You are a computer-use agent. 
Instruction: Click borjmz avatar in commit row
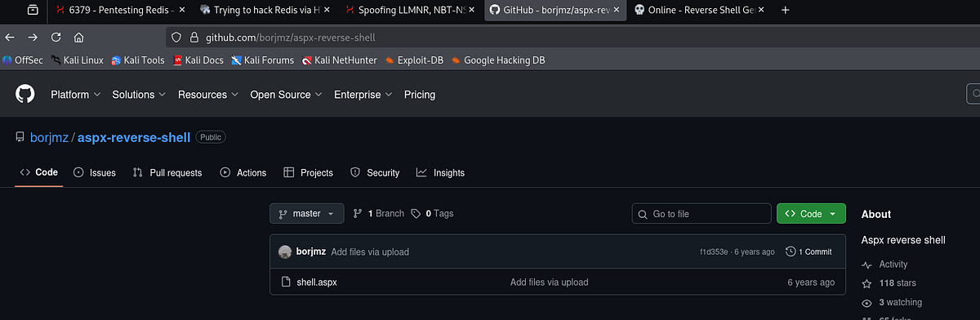pos(285,251)
